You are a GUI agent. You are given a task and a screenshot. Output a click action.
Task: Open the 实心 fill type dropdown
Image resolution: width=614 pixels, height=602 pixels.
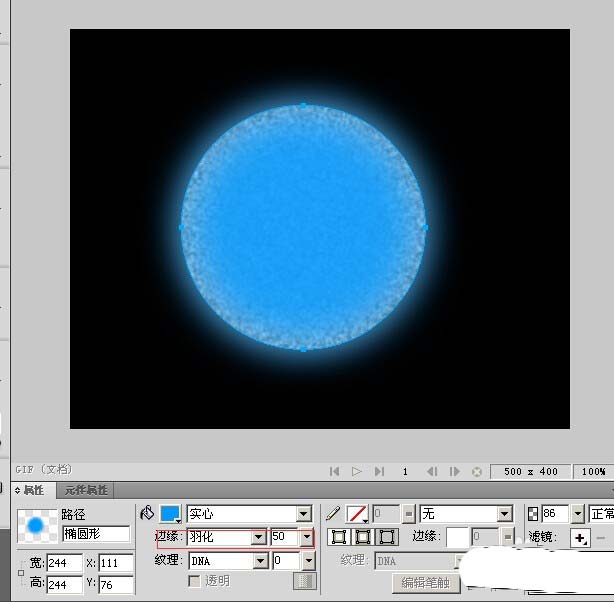[x=249, y=513]
